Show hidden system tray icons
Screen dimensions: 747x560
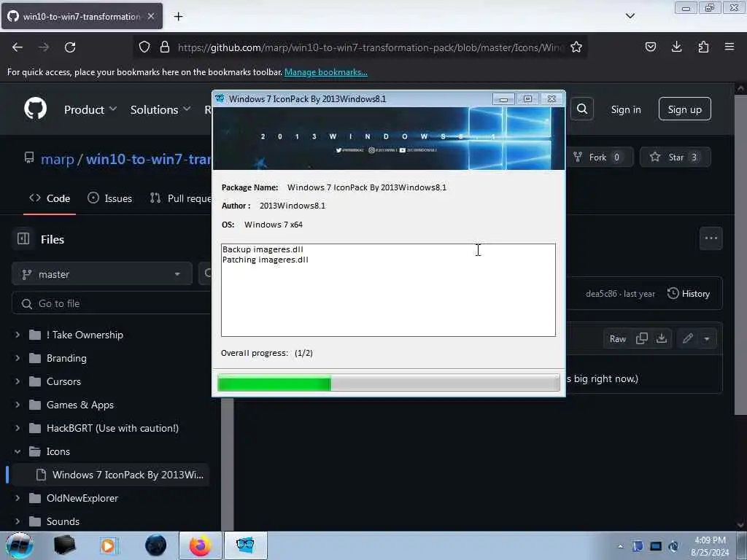click(x=620, y=546)
